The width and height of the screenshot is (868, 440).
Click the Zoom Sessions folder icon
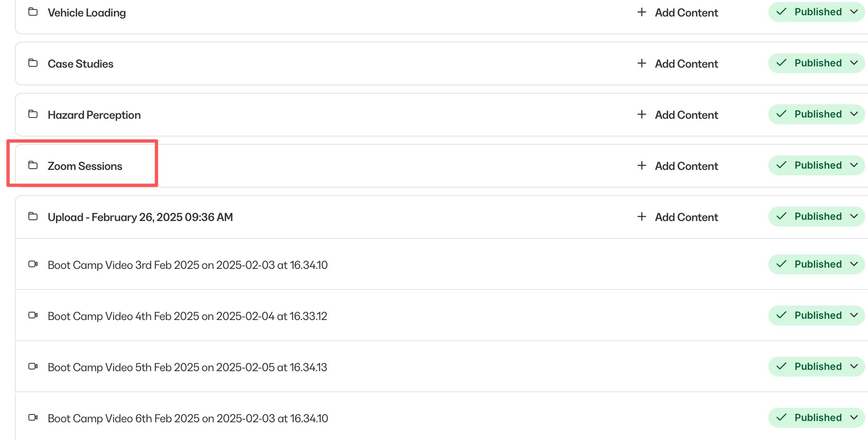[x=33, y=165]
